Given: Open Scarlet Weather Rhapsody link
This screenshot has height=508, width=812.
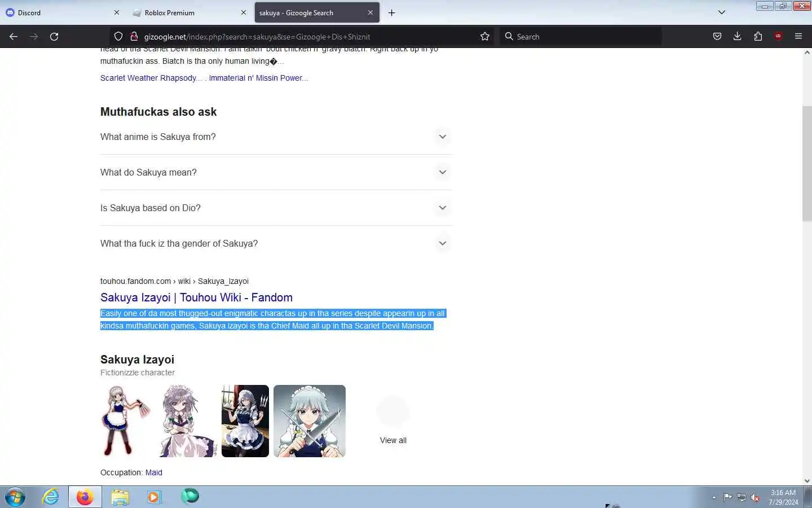Looking at the screenshot, I should click(151, 78).
